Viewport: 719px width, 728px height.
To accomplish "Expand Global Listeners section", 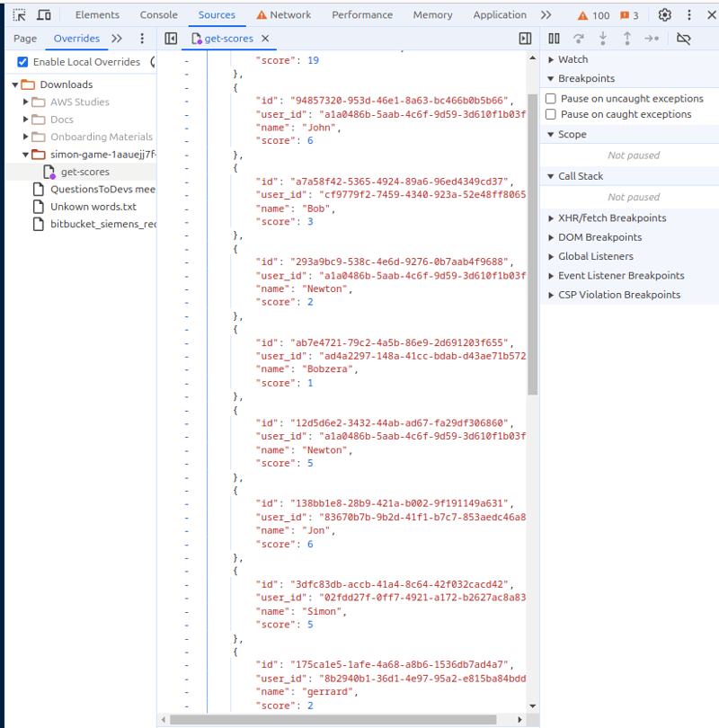I will tap(551, 256).
